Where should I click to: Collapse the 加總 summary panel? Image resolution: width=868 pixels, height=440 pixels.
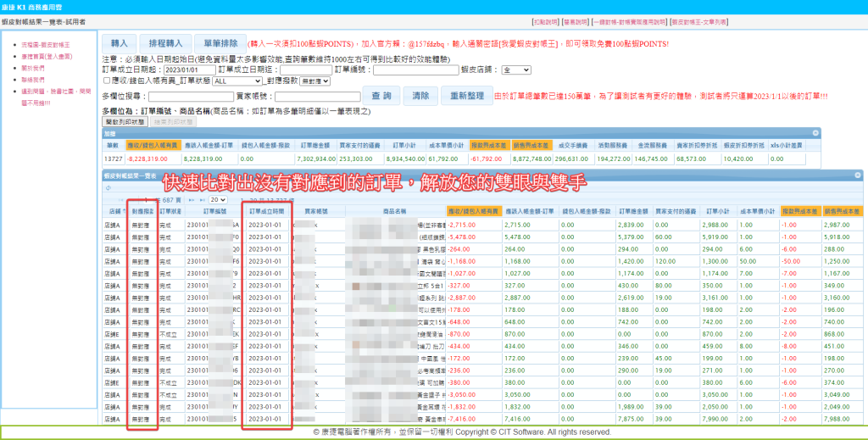click(816, 133)
